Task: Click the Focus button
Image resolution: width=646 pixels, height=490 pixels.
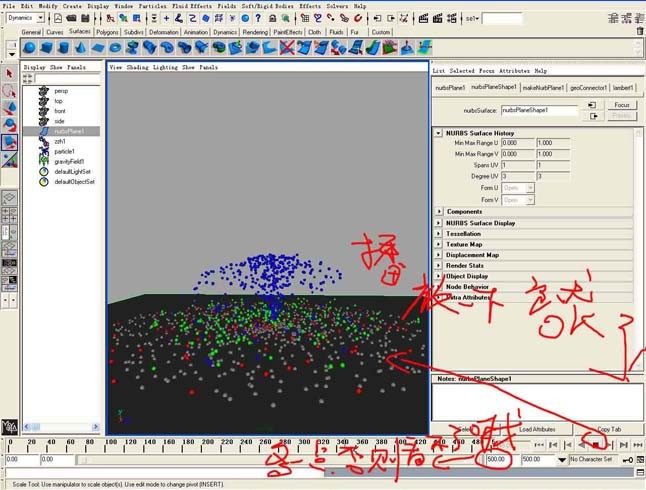Action: [622, 105]
